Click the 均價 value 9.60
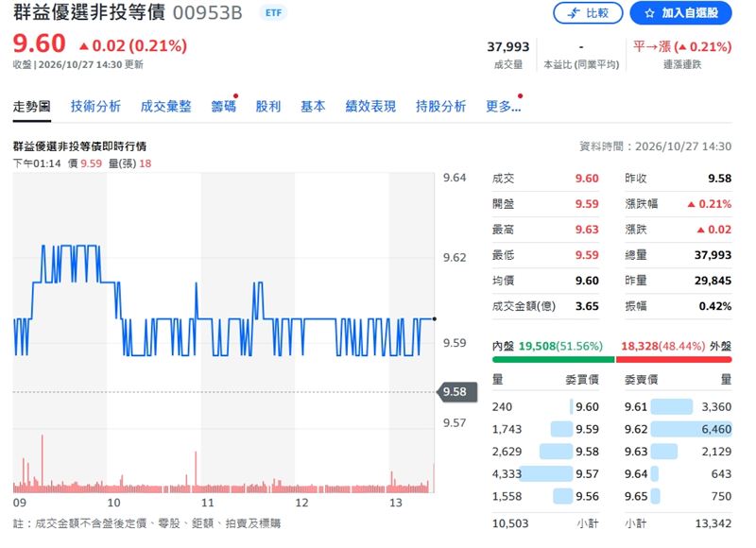The image size is (756, 548). 587,281
